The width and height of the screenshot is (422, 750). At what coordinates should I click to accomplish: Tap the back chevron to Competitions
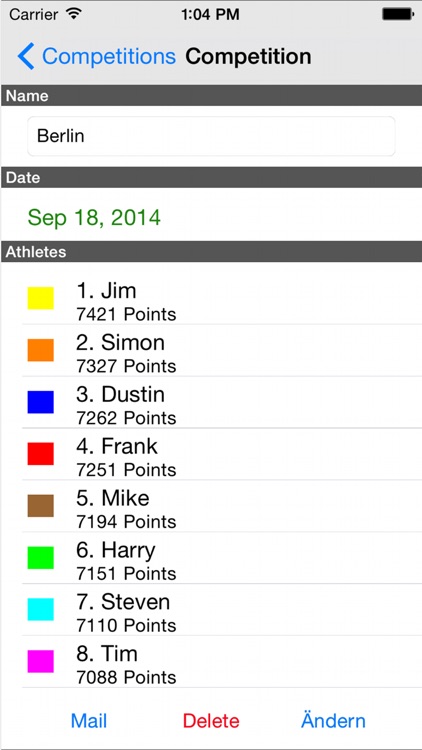click(26, 56)
